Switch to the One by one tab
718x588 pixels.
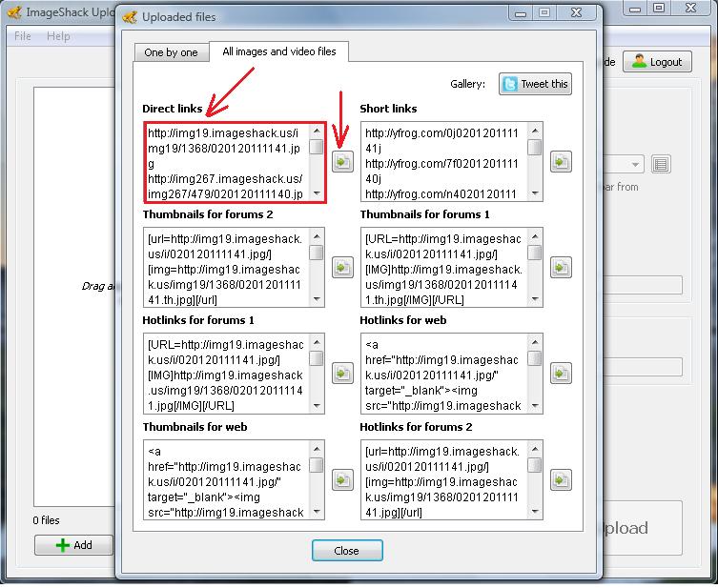(x=172, y=52)
